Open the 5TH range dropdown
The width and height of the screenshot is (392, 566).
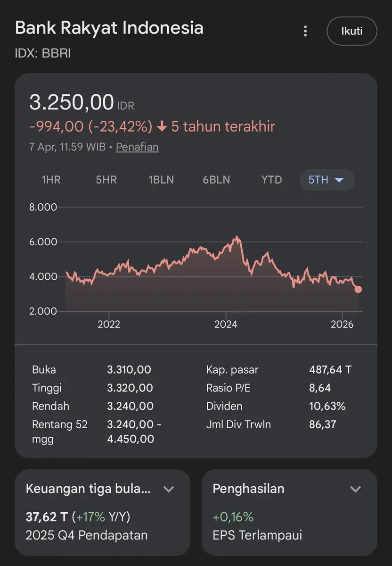point(327,180)
